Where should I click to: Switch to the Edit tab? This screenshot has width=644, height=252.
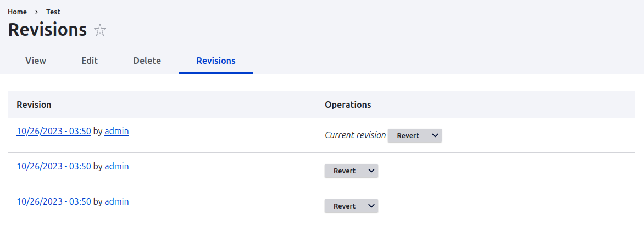coord(90,61)
